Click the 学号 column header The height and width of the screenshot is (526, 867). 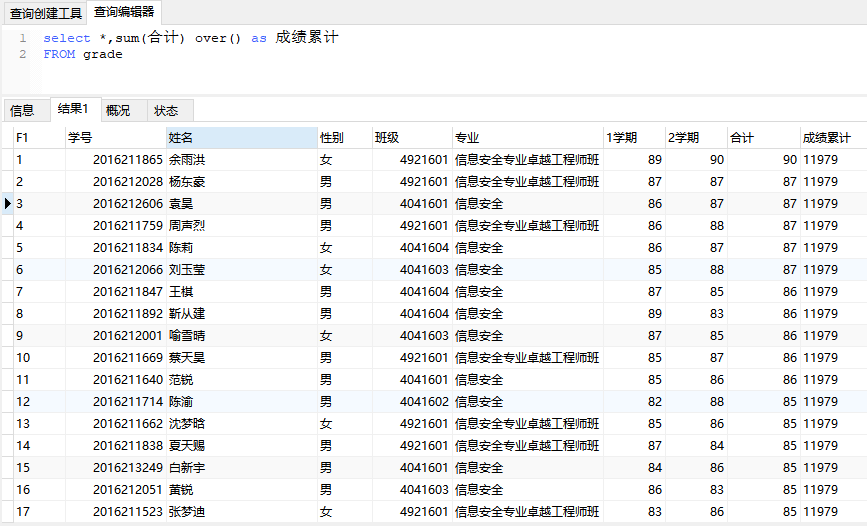(x=116, y=138)
